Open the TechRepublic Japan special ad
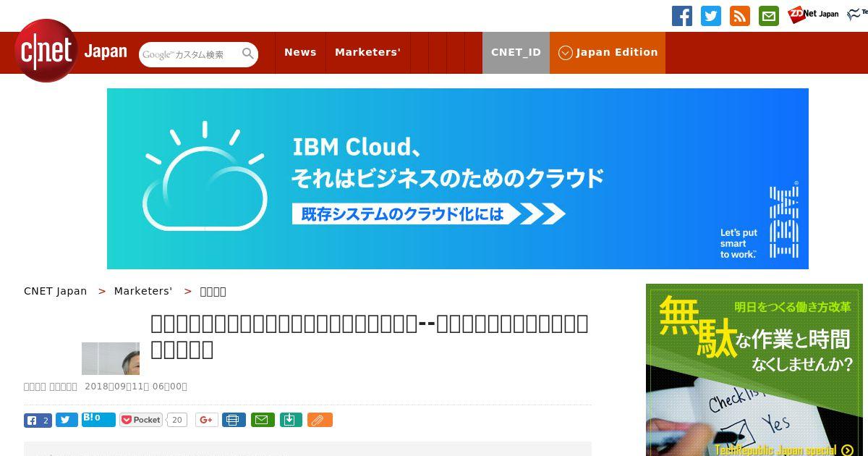Viewport: 868px width, 456px height. tap(754, 370)
